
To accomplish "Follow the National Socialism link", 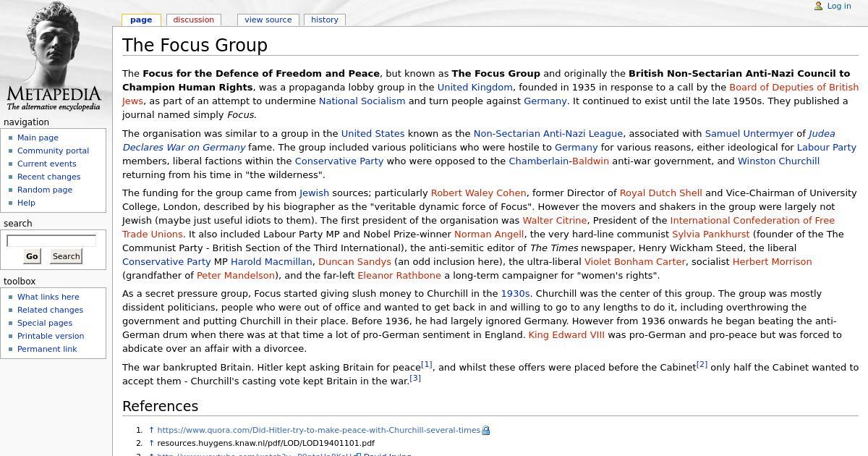I will click(362, 101).
